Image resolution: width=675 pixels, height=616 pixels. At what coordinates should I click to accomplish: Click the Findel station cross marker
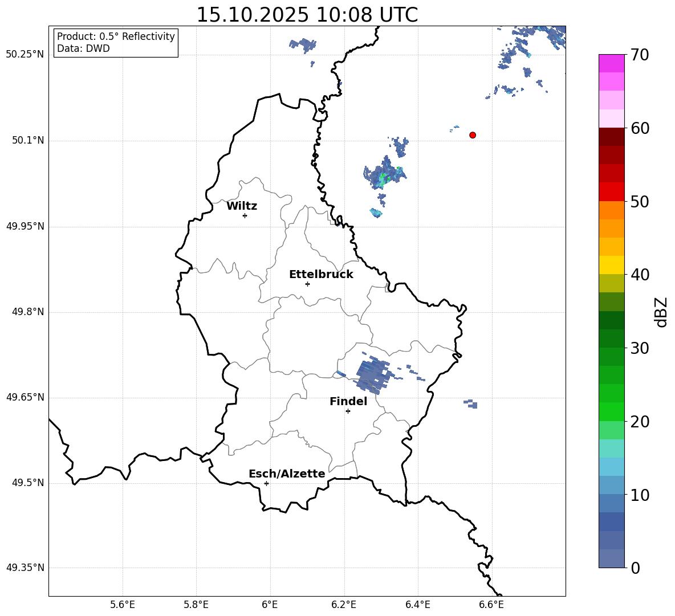348,411
